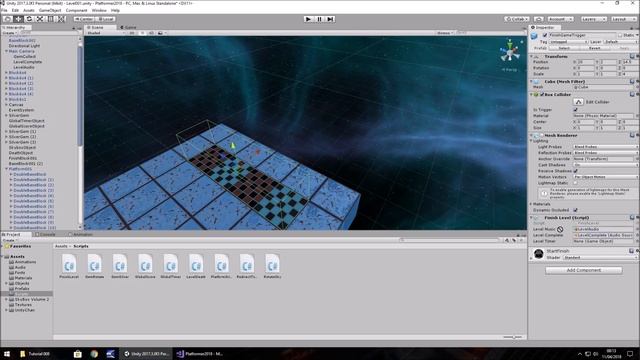Image resolution: width=640 pixels, height=360 pixels.
Task: Click the Add Component button
Action: coord(584,270)
